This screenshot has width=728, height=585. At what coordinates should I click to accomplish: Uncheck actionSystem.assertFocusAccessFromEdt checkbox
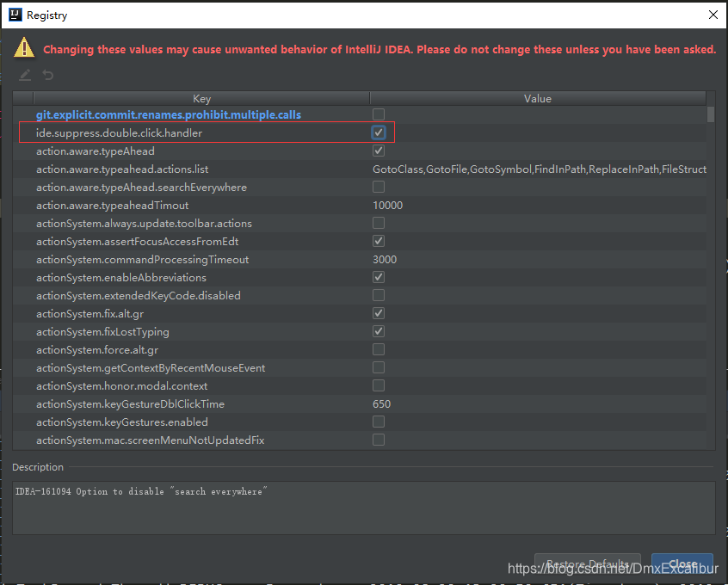point(379,241)
